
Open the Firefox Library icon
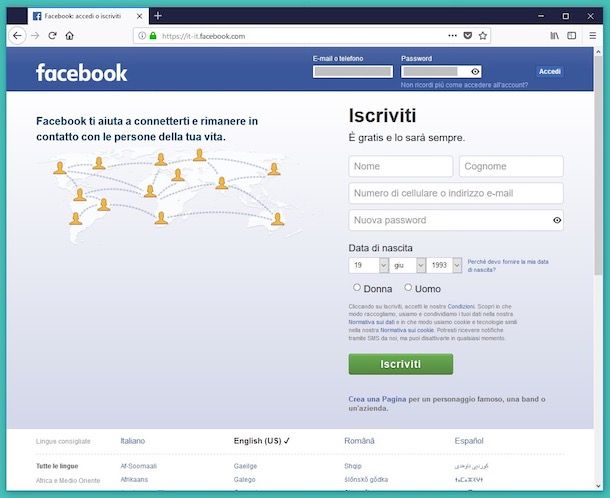coord(554,36)
